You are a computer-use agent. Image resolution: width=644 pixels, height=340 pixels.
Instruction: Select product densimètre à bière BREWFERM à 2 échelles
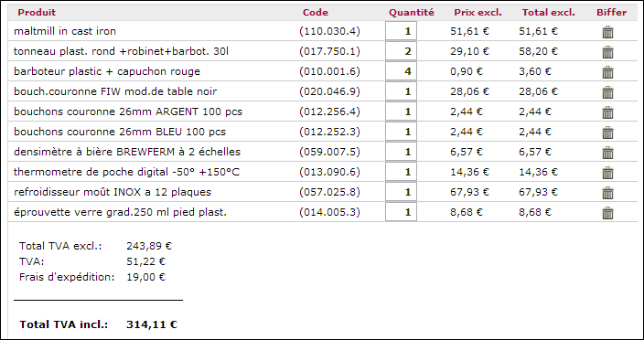click(127, 152)
